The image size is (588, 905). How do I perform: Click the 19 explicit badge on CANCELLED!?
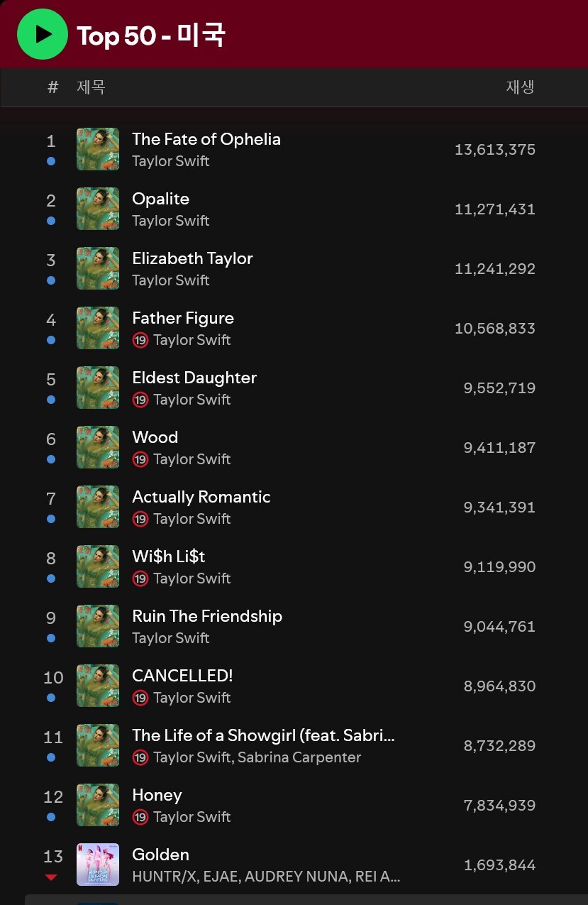140,698
